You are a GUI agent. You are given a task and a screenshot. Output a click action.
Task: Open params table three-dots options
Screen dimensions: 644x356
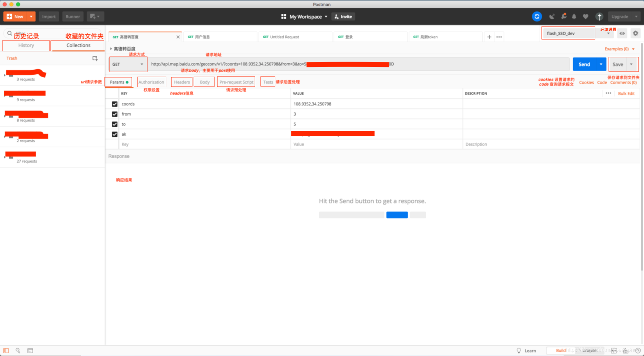coord(608,93)
